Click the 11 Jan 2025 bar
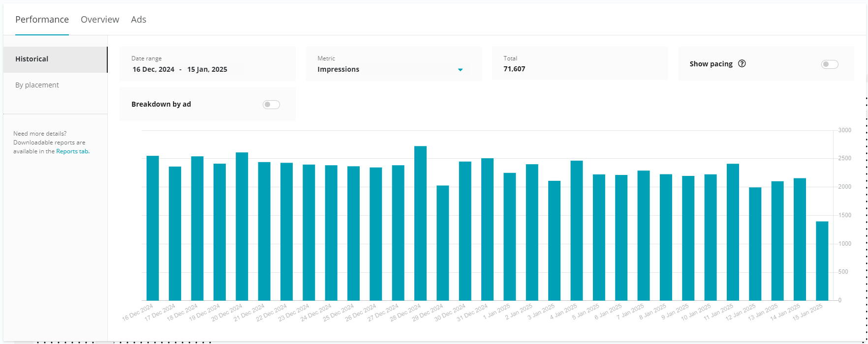Screen dimensions: 868x344 point(733,232)
